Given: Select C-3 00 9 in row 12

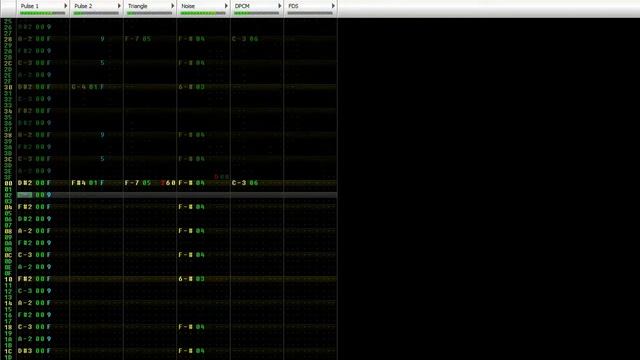Looking at the screenshot, I should pos(34,291).
